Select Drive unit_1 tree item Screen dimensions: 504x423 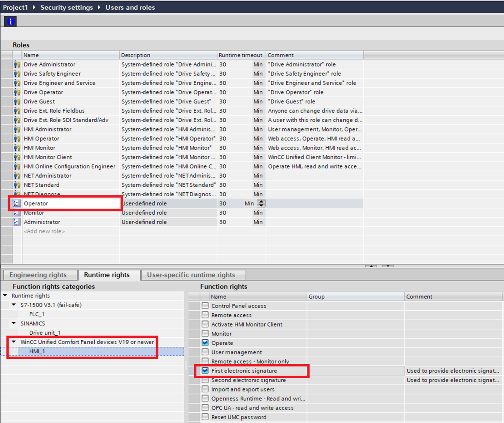(x=45, y=333)
